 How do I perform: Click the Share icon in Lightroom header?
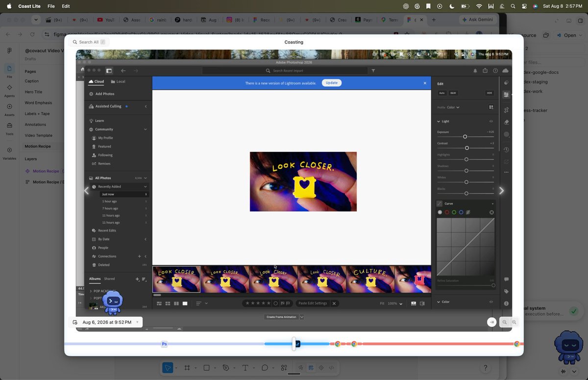click(485, 71)
